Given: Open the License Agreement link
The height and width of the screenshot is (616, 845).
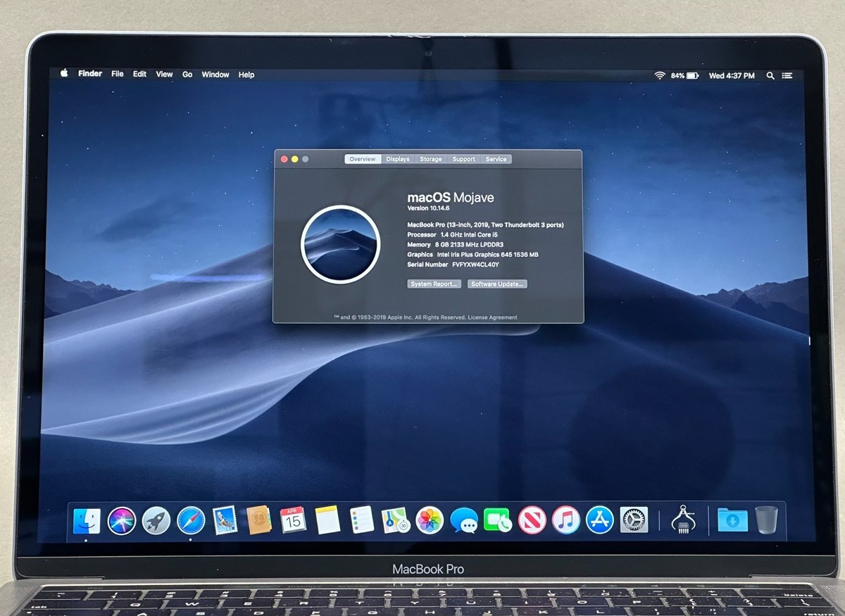Looking at the screenshot, I should (x=493, y=318).
